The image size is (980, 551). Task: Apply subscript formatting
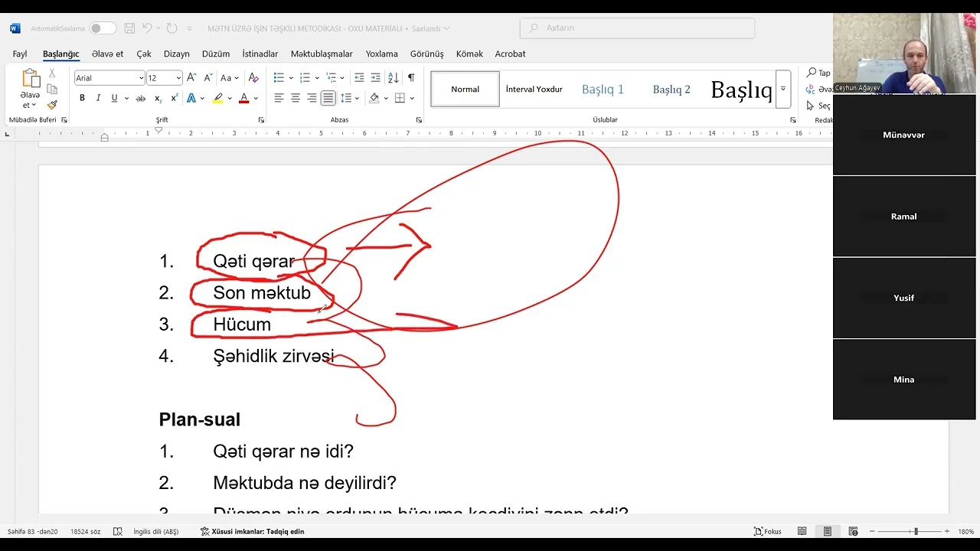coord(158,98)
